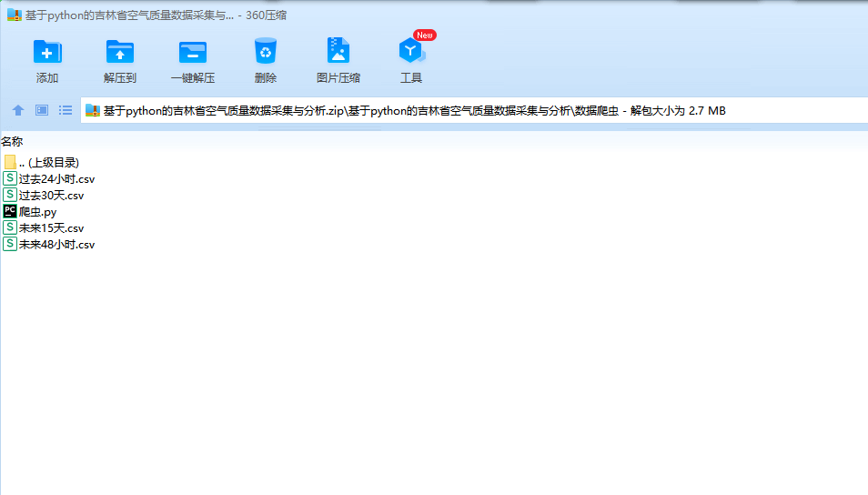
Task: Click the 删除 (Delete) trash icon
Action: point(265,52)
